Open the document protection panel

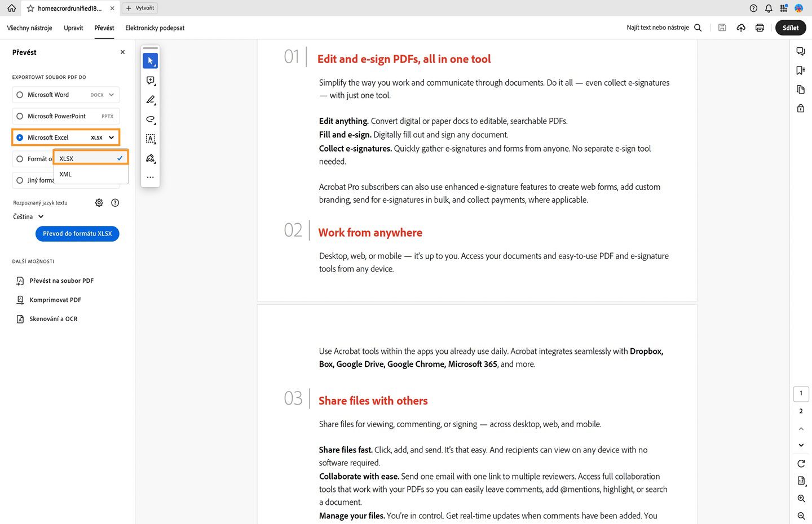coord(801,108)
